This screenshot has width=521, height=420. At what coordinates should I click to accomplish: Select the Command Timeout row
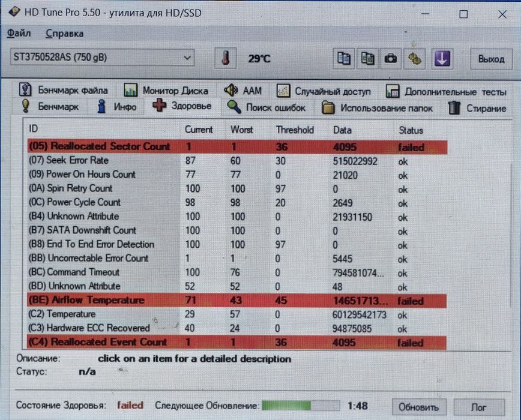[237, 272]
